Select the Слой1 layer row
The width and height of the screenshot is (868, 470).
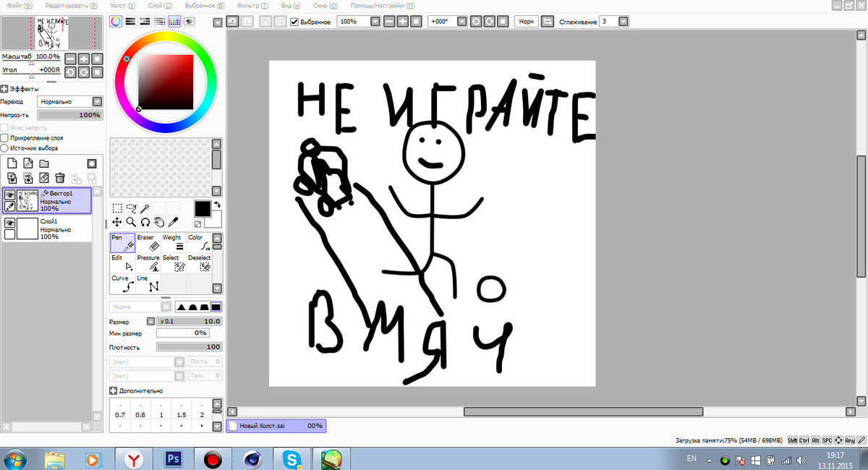tap(46, 228)
